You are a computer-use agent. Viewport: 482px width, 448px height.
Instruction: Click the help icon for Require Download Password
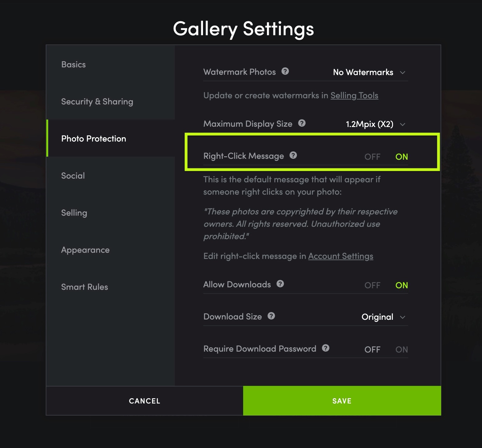tap(326, 348)
